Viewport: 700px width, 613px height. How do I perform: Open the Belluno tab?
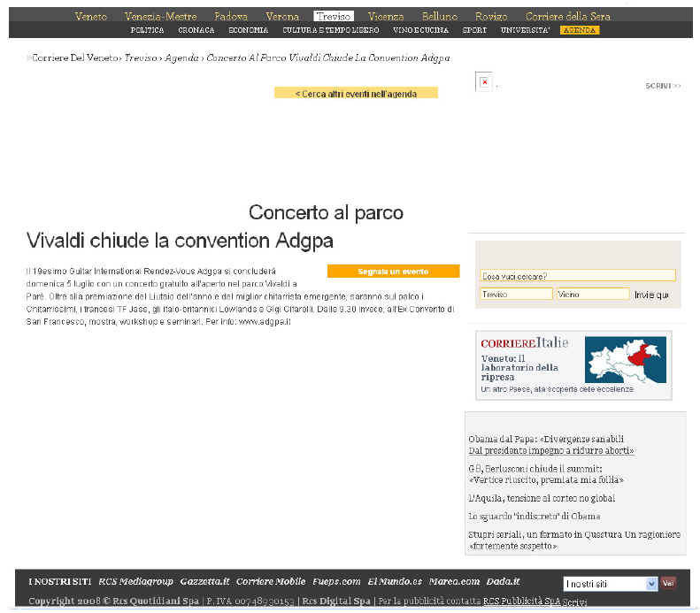(440, 17)
